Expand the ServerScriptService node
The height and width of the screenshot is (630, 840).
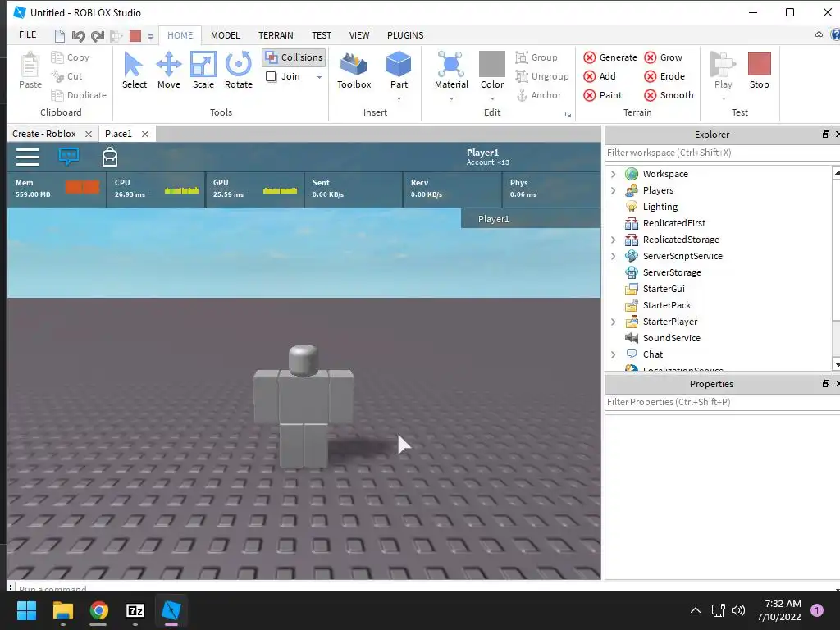614,256
